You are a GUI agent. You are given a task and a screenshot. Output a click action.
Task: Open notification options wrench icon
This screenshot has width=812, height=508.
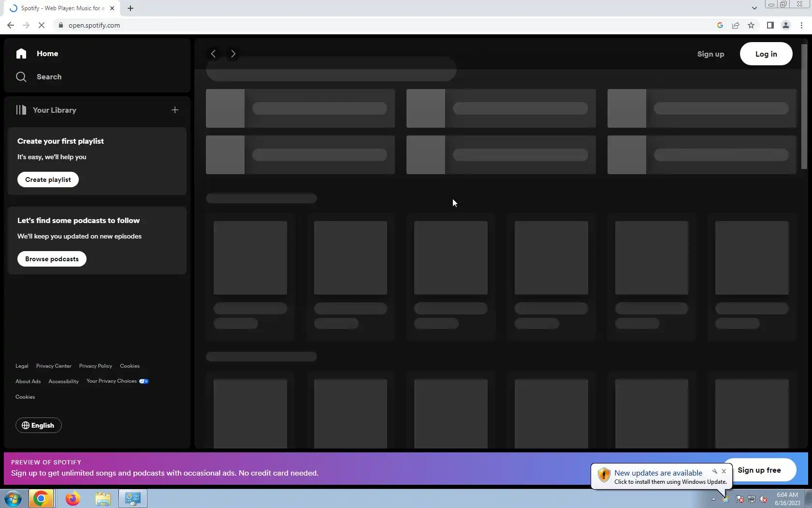pos(715,471)
